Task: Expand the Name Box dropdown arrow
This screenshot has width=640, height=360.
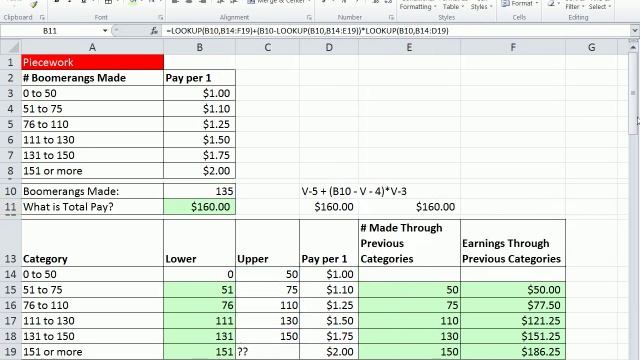Action: (105, 31)
